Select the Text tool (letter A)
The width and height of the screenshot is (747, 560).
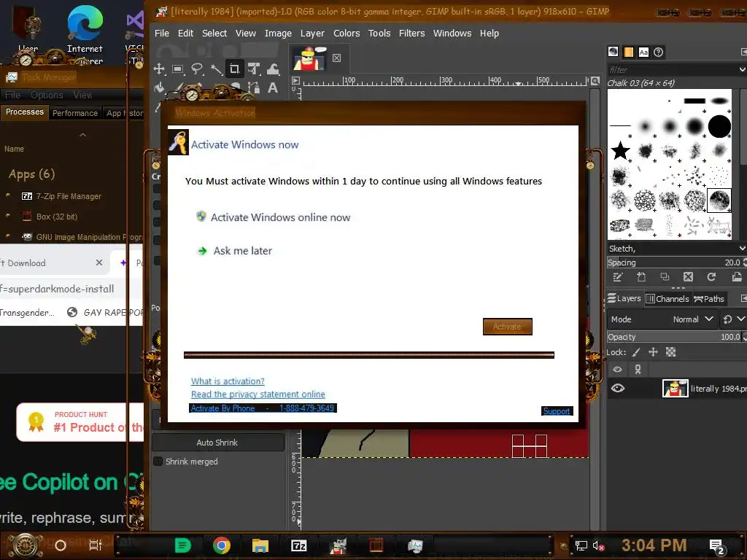click(x=273, y=87)
